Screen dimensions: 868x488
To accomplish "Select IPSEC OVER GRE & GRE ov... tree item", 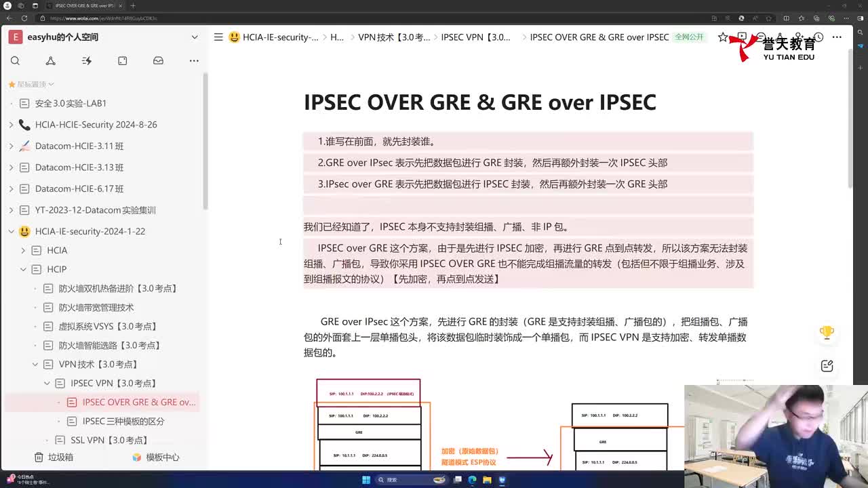I will [102, 402].
